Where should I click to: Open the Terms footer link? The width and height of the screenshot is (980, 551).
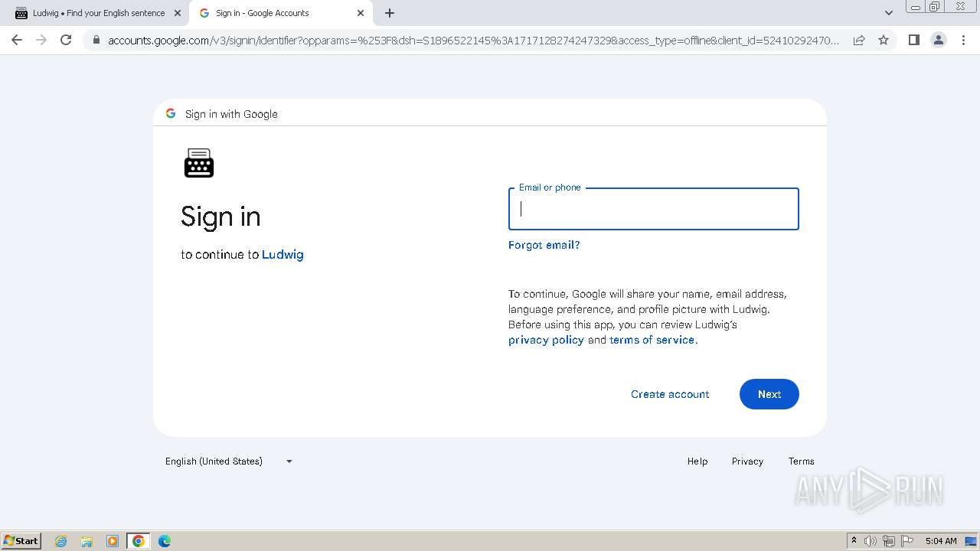click(801, 461)
